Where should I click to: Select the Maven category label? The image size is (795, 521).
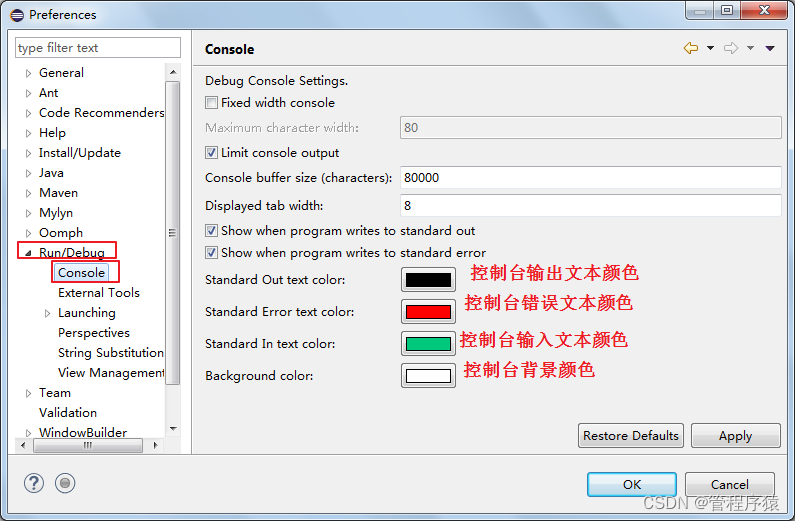tap(58, 193)
